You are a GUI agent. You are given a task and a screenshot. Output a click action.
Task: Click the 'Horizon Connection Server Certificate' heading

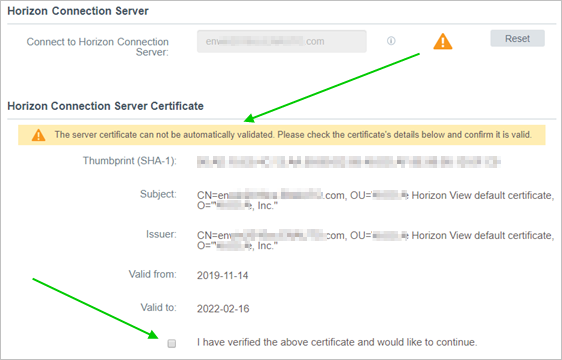pos(105,106)
